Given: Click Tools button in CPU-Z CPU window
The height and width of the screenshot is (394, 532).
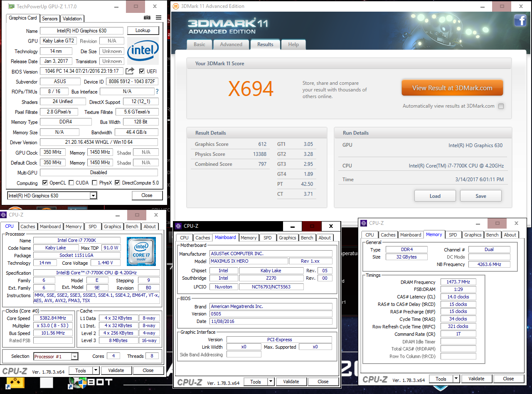Looking at the screenshot, I should [x=81, y=370].
